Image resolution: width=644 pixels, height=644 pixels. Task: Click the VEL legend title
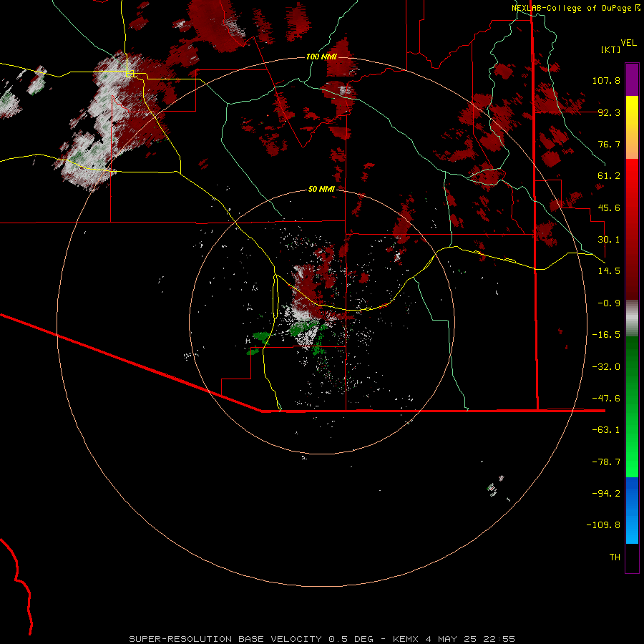628,43
